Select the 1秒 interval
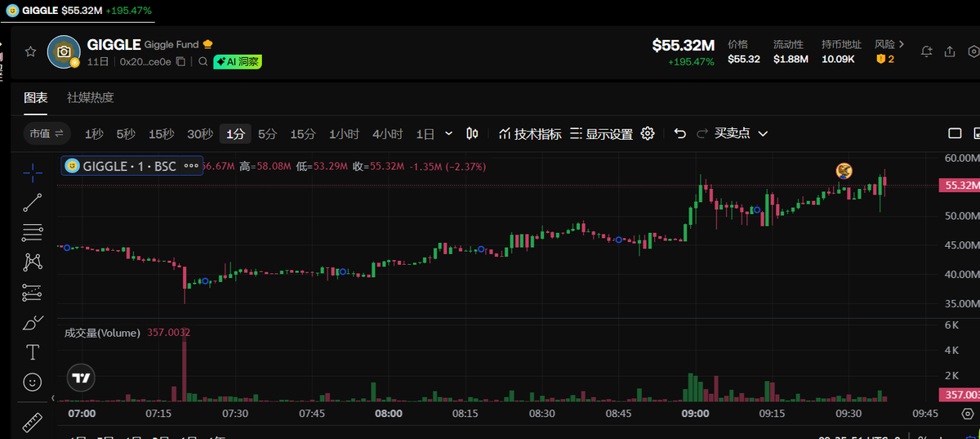The width and height of the screenshot is (980, 439). (94, 134)
